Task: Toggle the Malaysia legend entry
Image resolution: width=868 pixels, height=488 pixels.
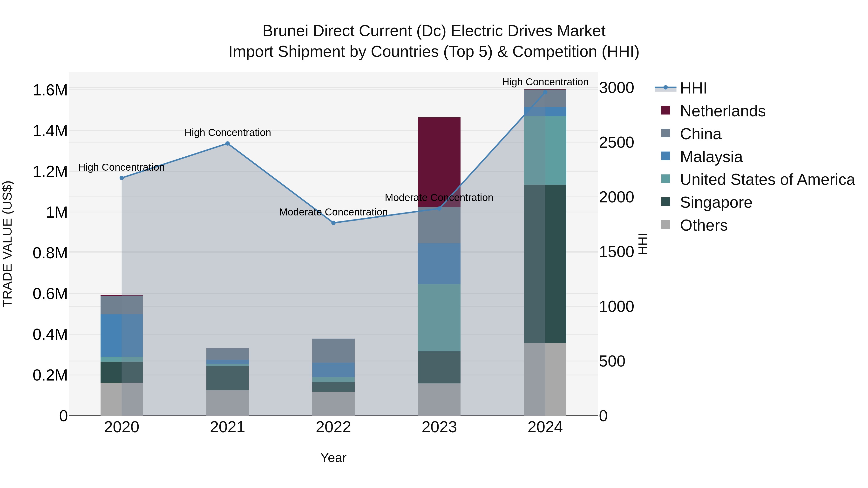Action: coord(702,157)
